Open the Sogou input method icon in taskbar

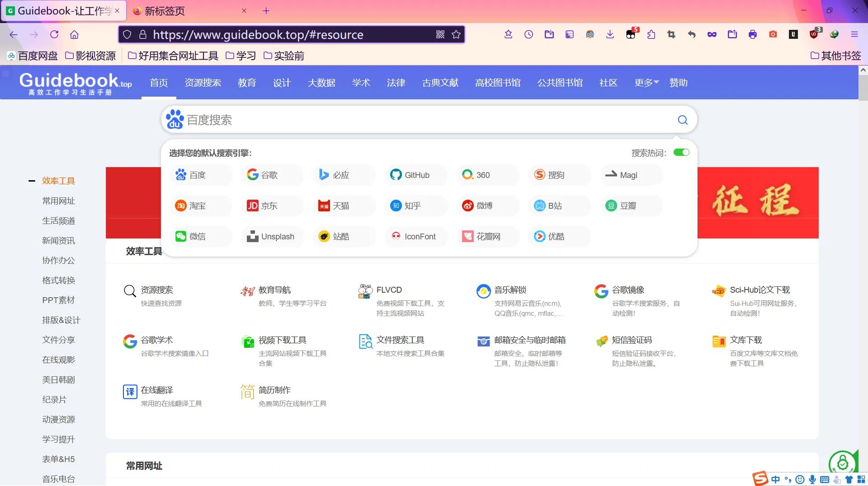760,479
